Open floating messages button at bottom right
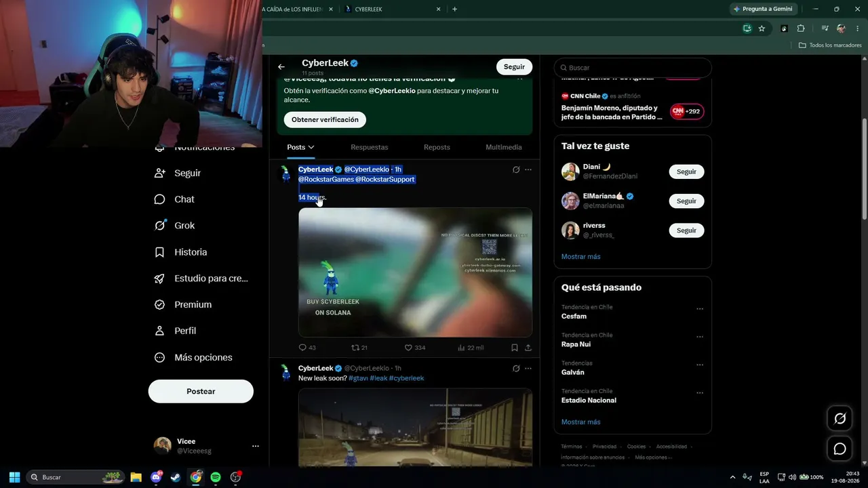This screenshot has height=488, width=868. [840, 449]
